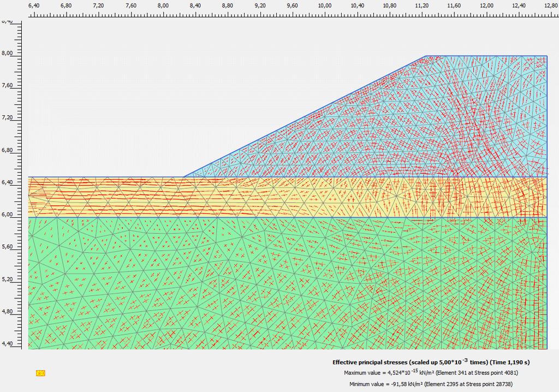Click the 6,80 label on the vertical ruler

[x=7, y=150]
